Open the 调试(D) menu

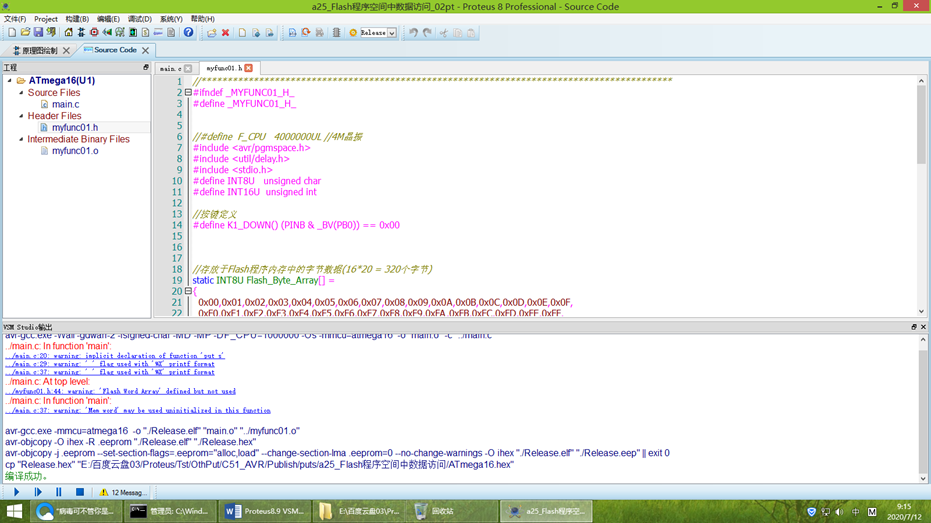click(x=140, y=19)
